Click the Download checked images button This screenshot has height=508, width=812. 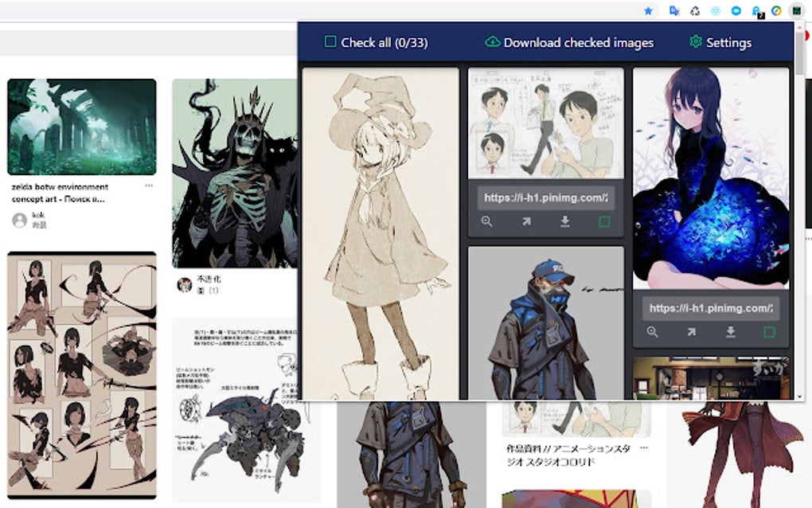pos(568,42)
